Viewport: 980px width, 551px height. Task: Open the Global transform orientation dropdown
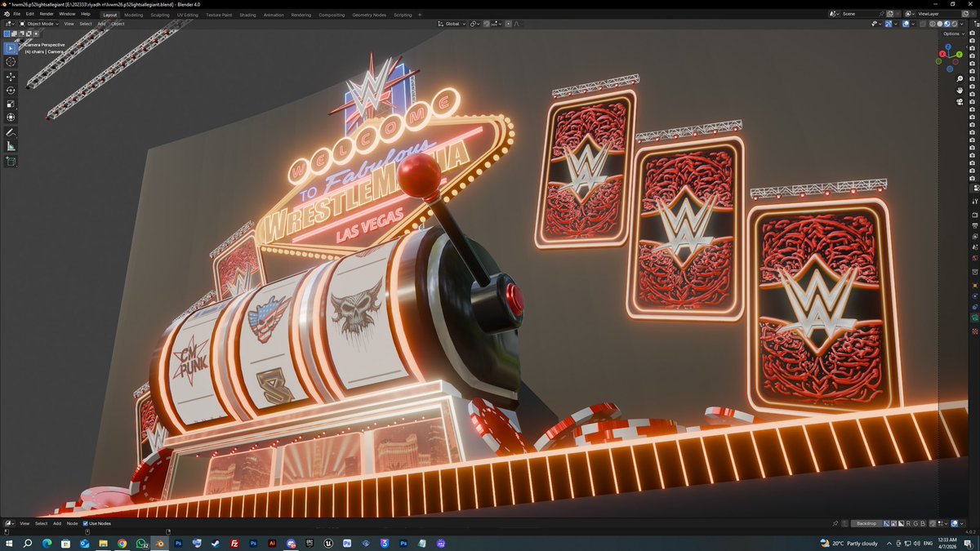(452, 24)
